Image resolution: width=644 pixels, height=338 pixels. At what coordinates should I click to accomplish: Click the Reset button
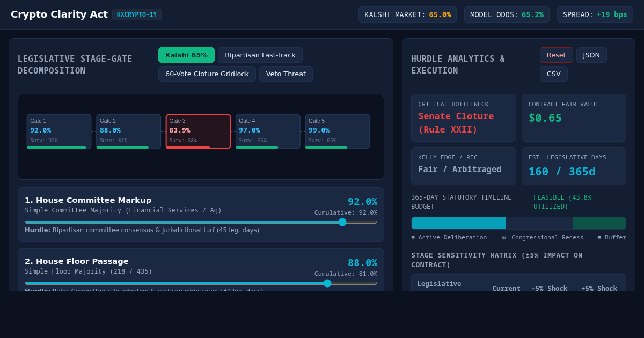coord(557,55)
